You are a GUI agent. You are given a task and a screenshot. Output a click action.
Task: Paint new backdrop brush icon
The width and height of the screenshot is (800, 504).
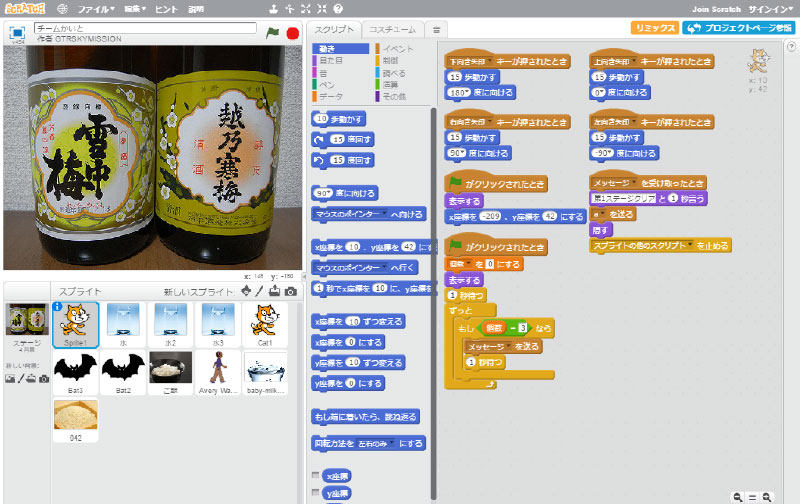(x=21, y=379)
